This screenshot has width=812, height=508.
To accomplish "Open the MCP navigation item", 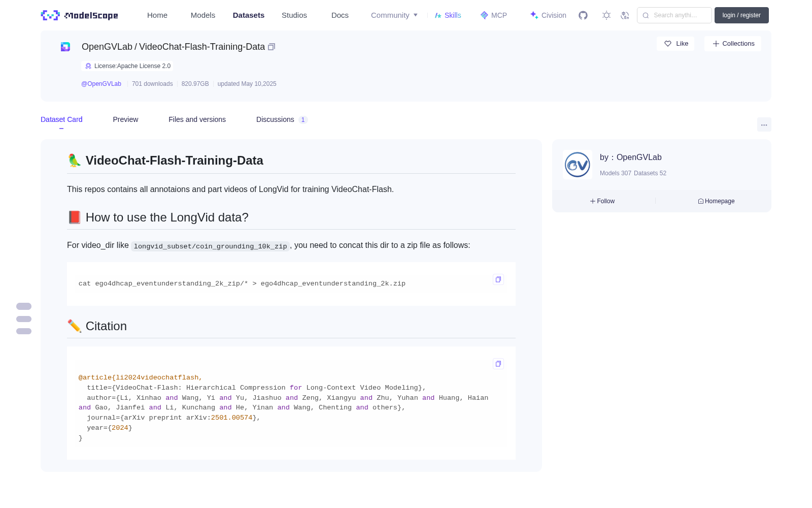I will click(494, 15).
